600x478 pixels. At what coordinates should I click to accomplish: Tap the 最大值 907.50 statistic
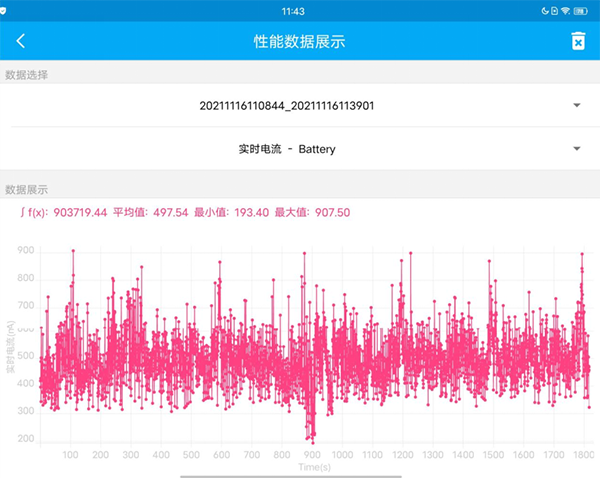[312, 212]
